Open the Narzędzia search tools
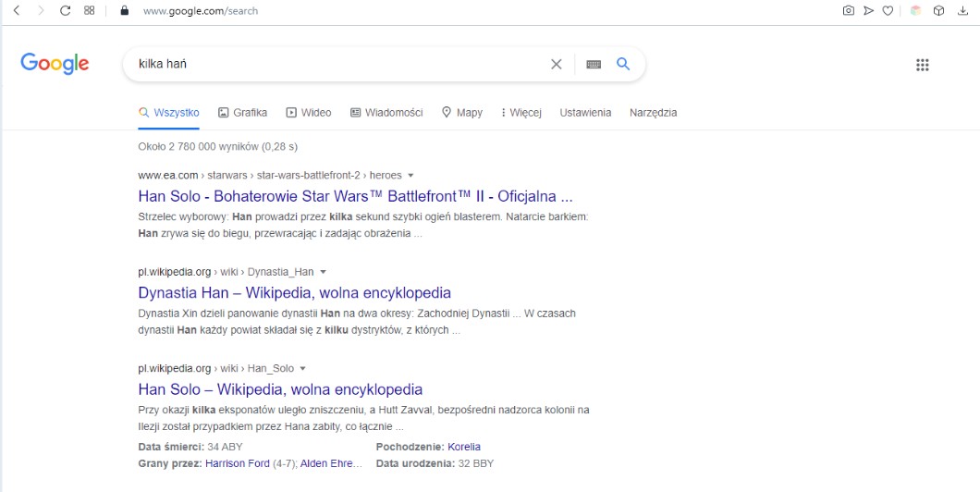The height and width of the screenshot is (492, 980). point(653,113)
